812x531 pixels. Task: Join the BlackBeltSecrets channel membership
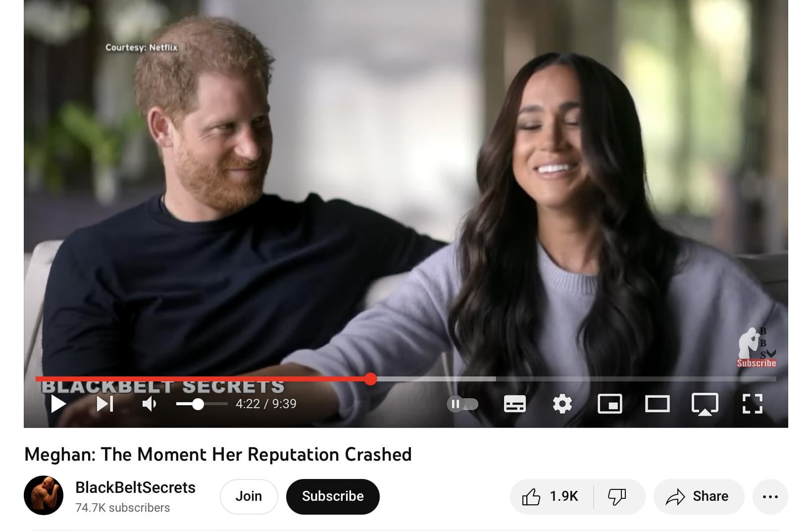point(249,496)
